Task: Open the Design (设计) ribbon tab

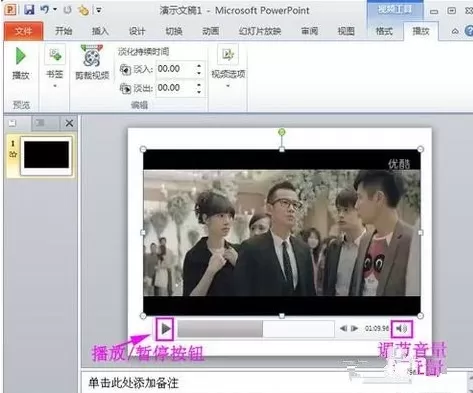Action: (x=137, y=31)
